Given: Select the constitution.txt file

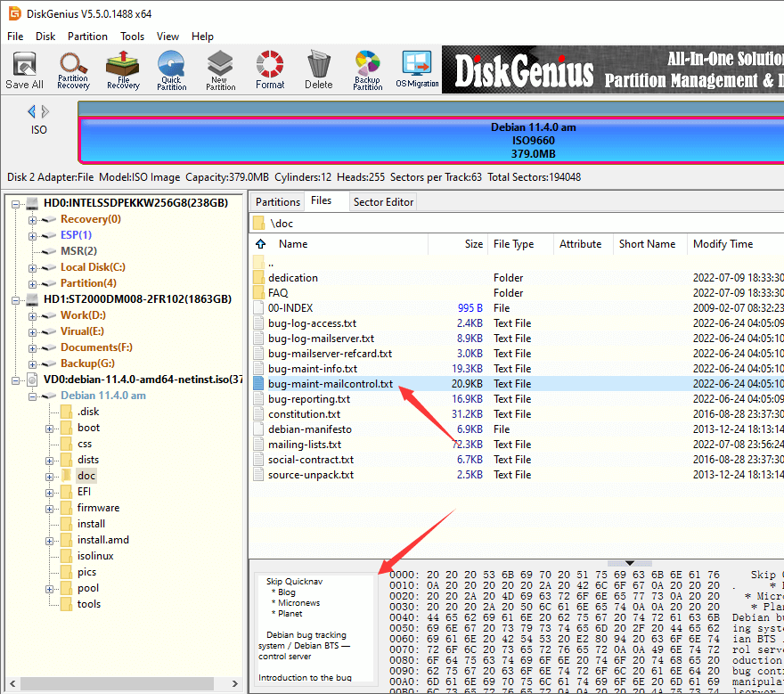Looking at the screenshot, I should click(304, 414).
